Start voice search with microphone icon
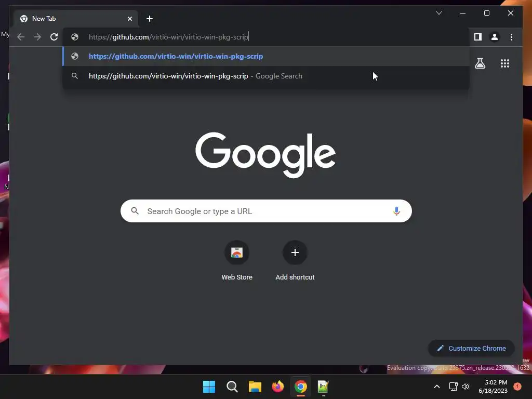The width and height of the screenshot is (532, 399). pos(396,211)
